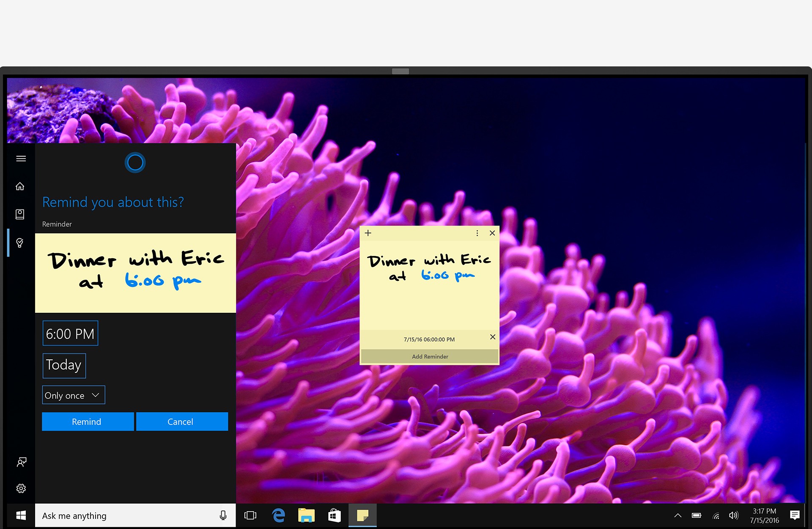The image size is (812, 529).
Task: Click the microphone in search box
Action: pyautogui.click(x=223, y=515)
